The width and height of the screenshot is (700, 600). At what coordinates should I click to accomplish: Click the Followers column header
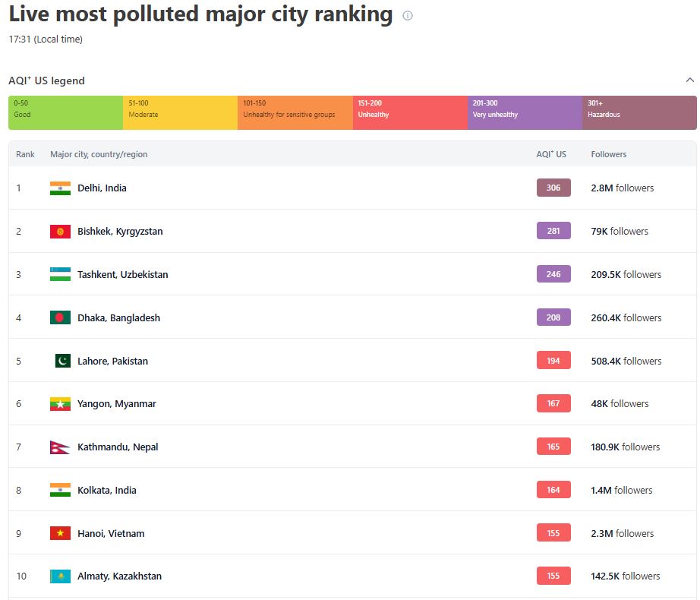tap(609, 154)
